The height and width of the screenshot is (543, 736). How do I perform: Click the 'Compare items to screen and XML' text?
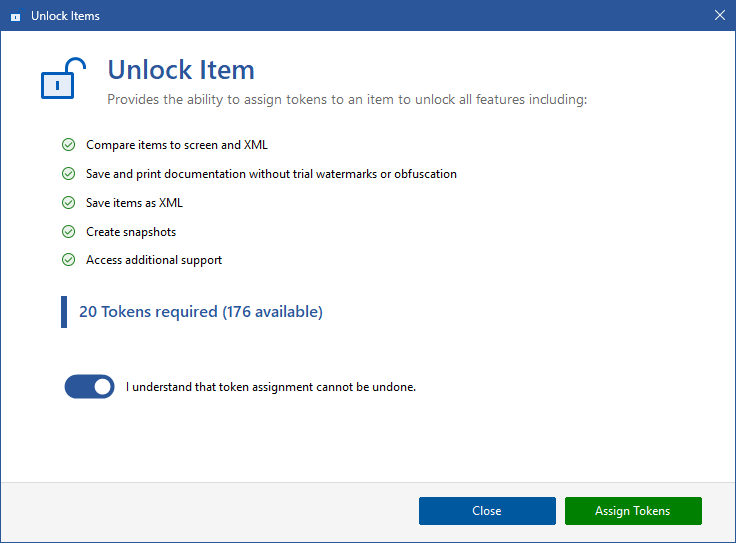pyautogui.click(x=177, y=145)
